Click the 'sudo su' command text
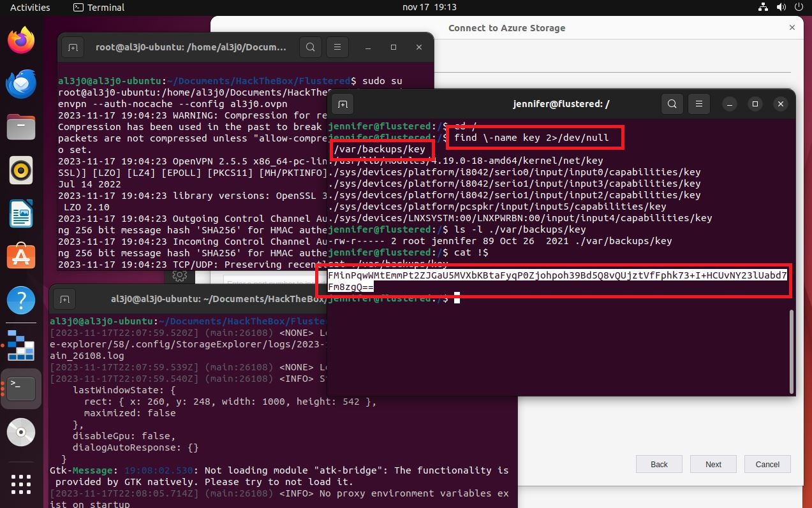The image size is (812, 508). pos(382,82)
